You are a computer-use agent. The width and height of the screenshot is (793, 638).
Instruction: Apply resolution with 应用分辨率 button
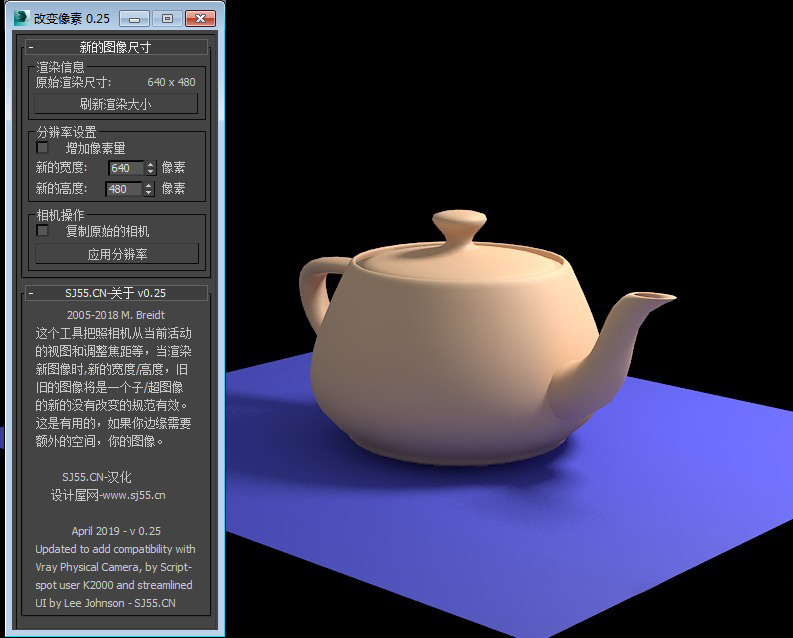(x=117, y=254)
